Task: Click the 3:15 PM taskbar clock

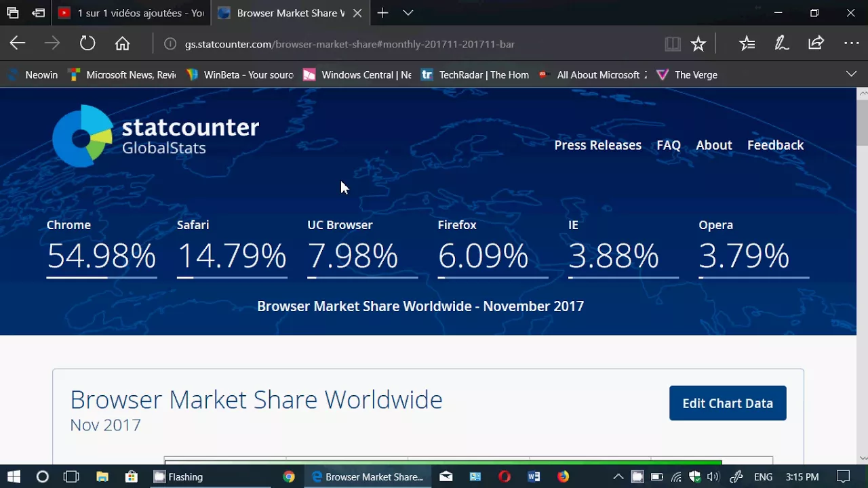Action: (x=802, y=476)
